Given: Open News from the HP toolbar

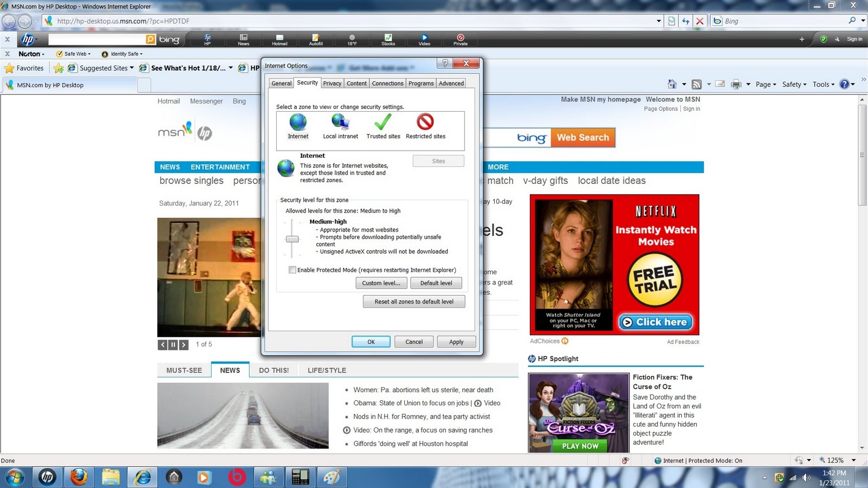Looking at the screenshot, I should coord(244,40).
